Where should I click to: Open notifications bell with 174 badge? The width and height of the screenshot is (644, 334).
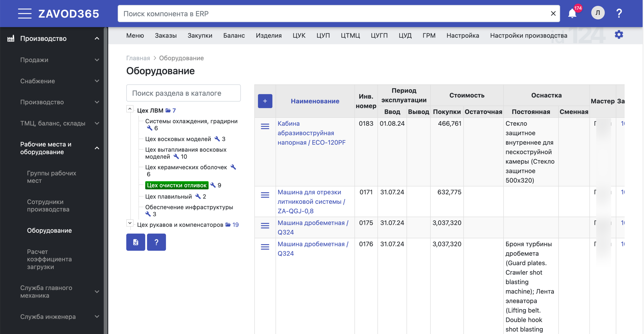coord(572,13)
